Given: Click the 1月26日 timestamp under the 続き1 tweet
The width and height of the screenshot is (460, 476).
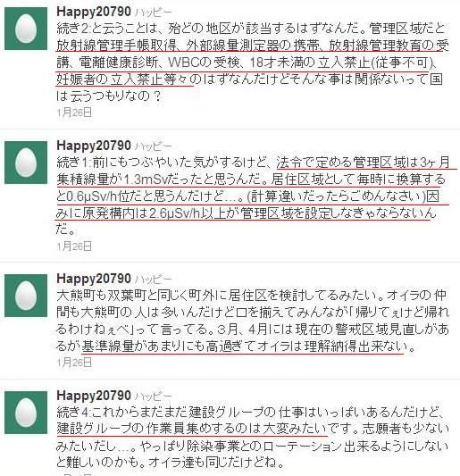Looking at the screenshot, I should point(74,246).
